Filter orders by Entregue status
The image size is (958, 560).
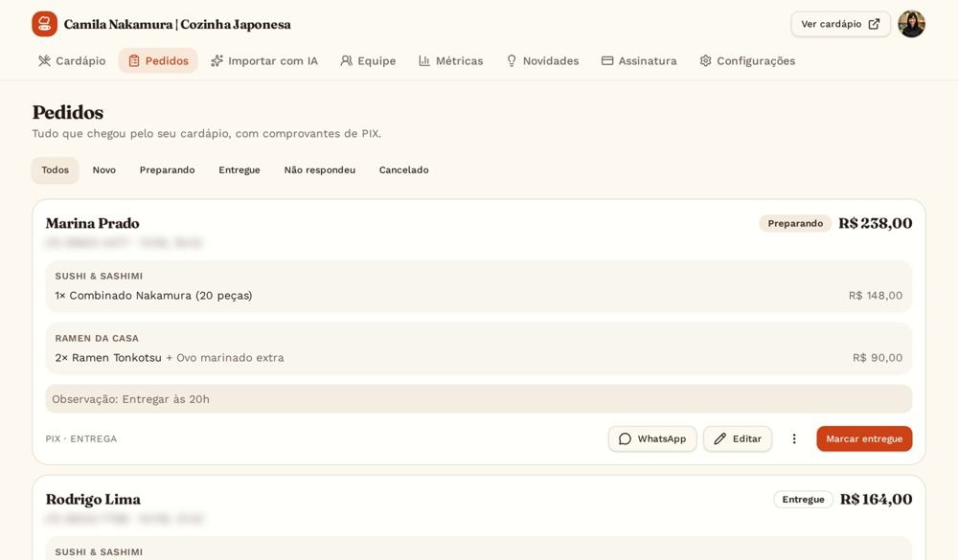pos(239,169)
